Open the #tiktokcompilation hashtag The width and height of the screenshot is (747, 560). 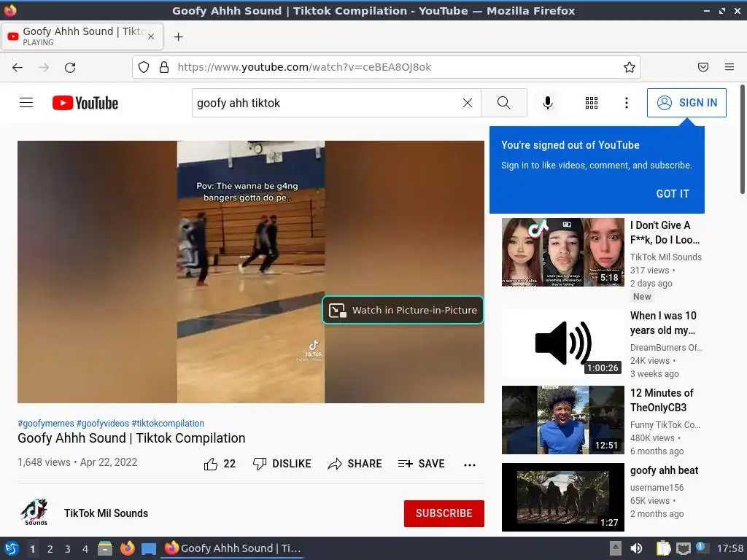168,424
